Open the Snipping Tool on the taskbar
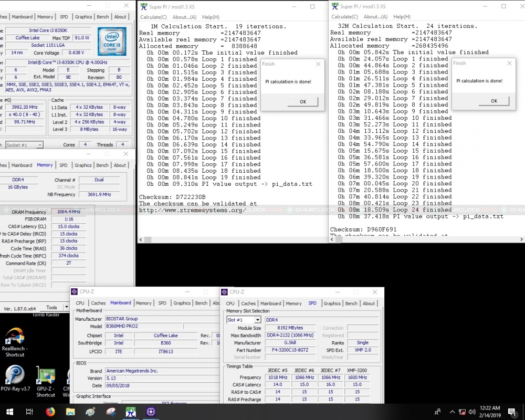 (110, 412)
